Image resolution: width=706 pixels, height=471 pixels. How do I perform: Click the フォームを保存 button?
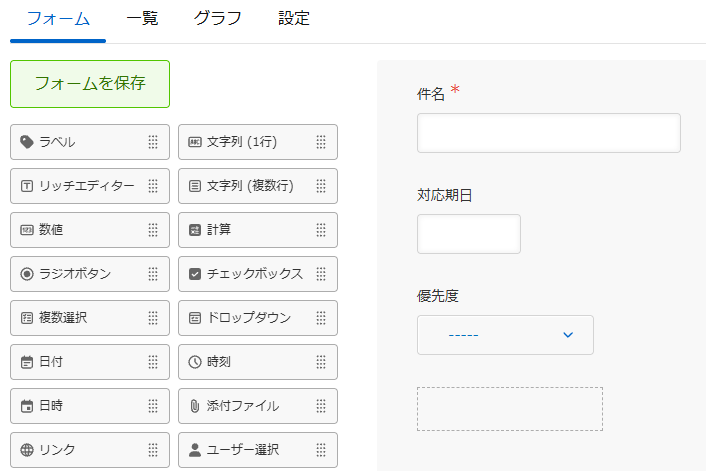point(90,84)
